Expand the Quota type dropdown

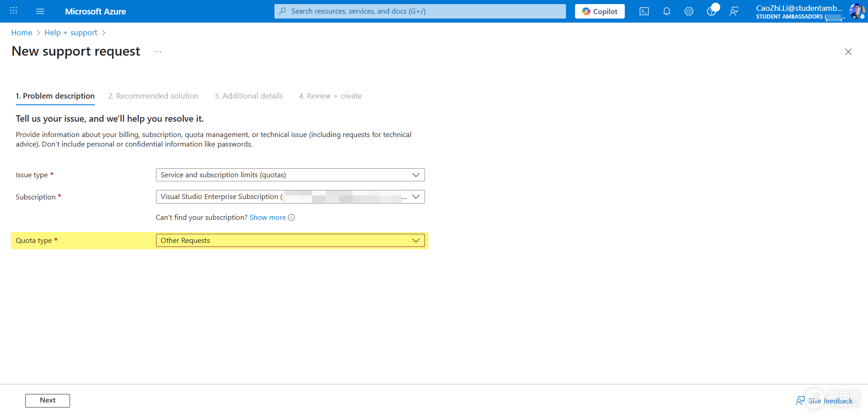[290, 241]
